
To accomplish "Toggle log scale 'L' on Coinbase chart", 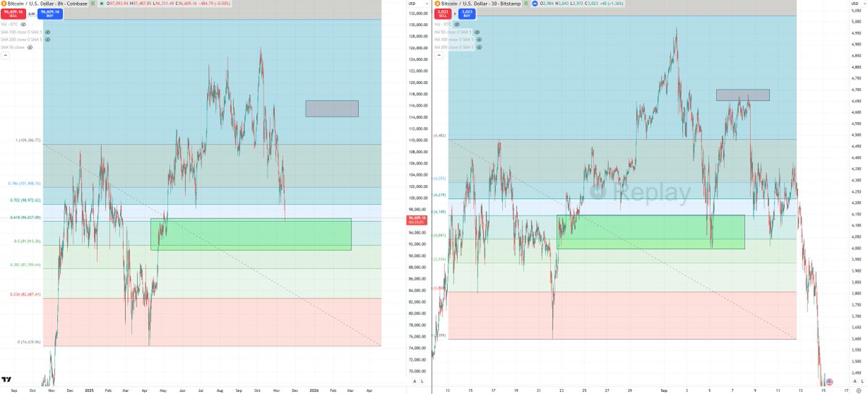I will click(422, 381).
